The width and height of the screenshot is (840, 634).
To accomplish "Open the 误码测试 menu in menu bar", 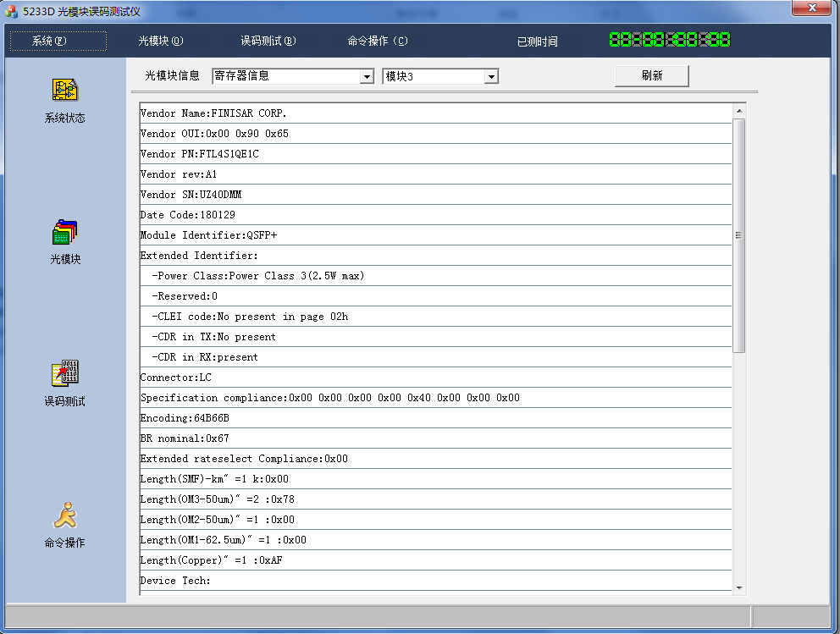I will point(268,41).
